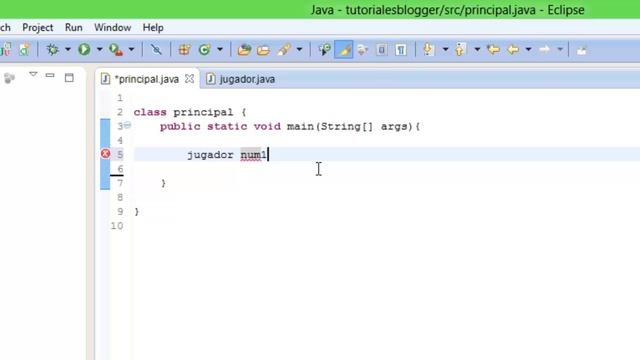
Task: Expand the Forward history dropdown arrow
Action: (560, 50)
